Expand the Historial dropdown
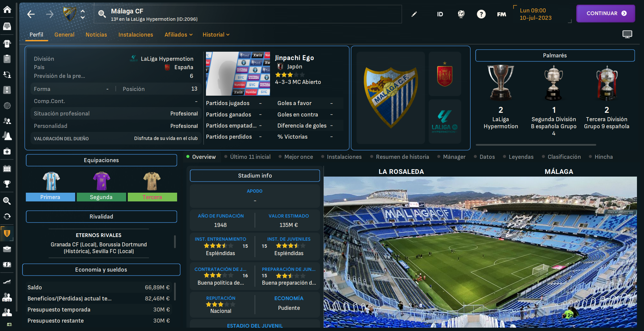Image resolution: width=644 pixels, height=331 pixels. coord(216,35)
